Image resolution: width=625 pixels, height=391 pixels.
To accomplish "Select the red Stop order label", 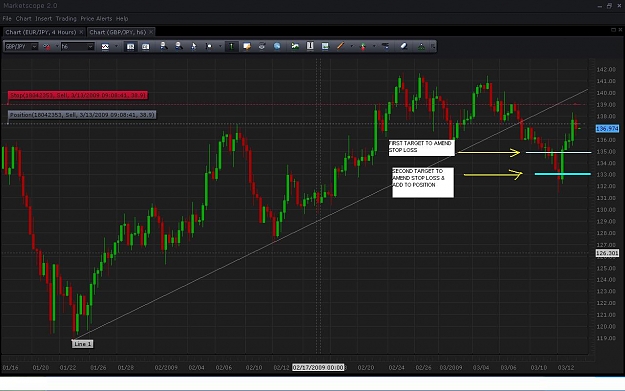I will 78,95.
